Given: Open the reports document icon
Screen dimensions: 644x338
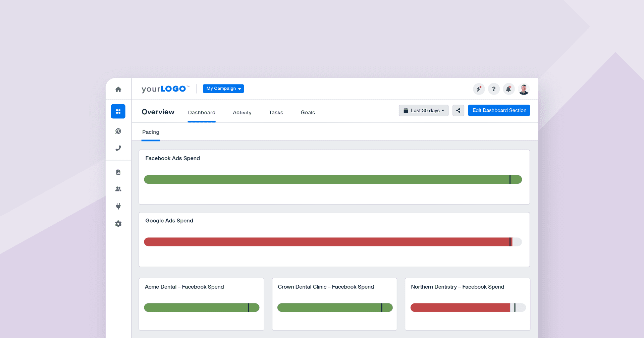Looking at the screenshot, I should (118, 172).
